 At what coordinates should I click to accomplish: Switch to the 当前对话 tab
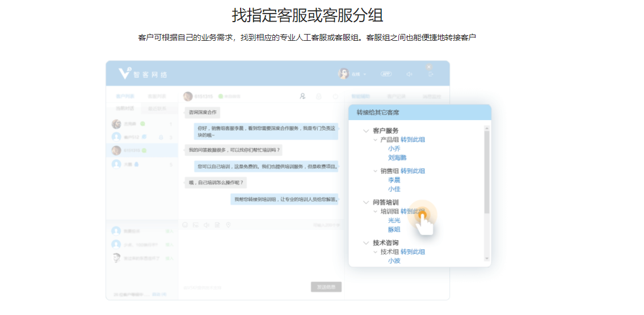click(125, 108)
